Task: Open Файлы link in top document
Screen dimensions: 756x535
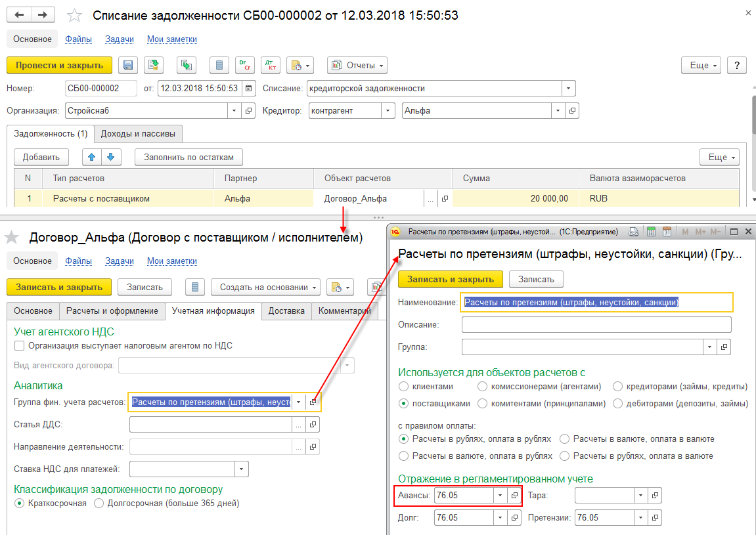Action: (x=79, y=39)
